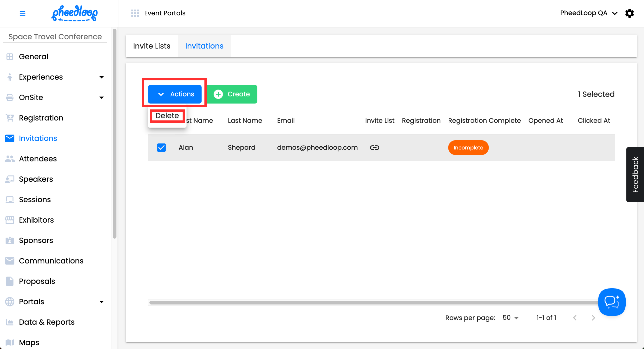Go to next page arrow
644x349 pixels.
(x=593, y=318)
